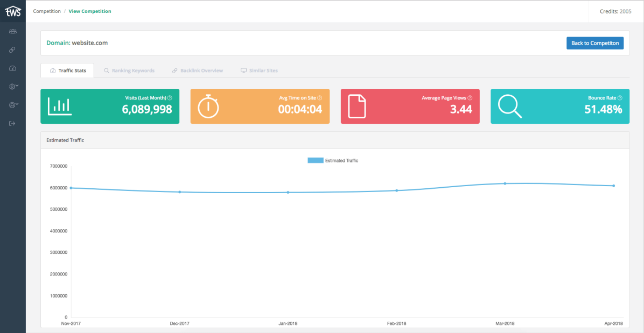The width and height of the screenshot is (644, 333).
Task: Toggle the Estimated Traffic legend swatch
Action: [x=315, y=160]
